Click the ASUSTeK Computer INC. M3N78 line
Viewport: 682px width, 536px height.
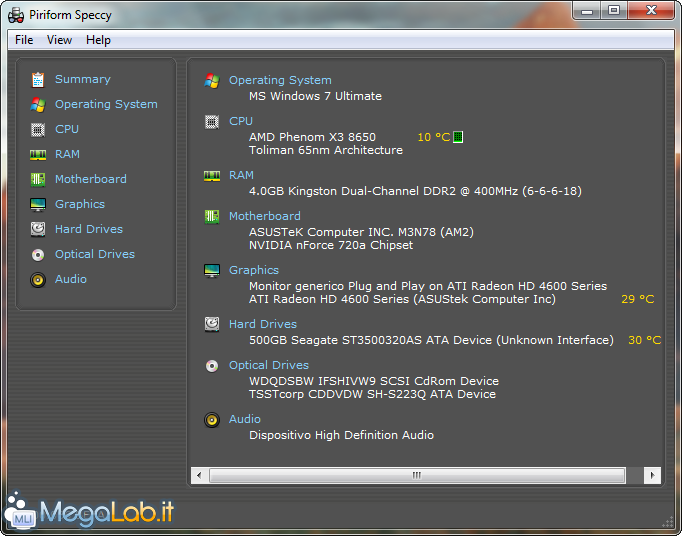click(x=361, y=232)
